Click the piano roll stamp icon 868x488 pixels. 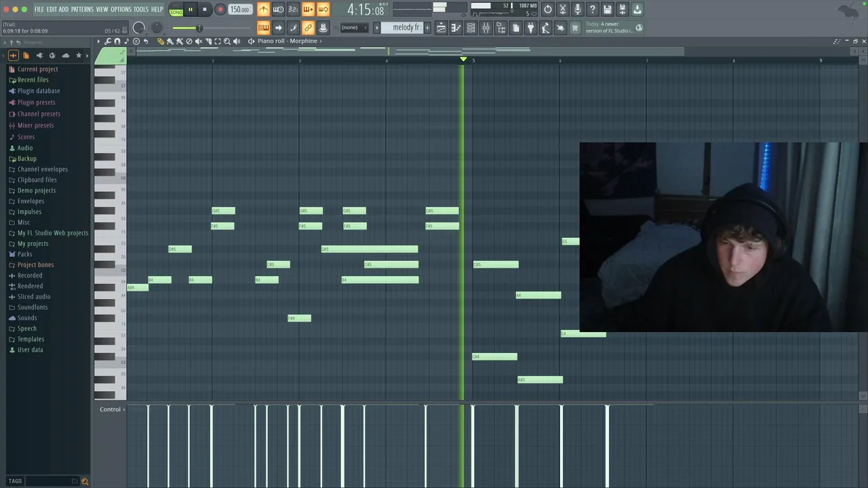point(136,41)
